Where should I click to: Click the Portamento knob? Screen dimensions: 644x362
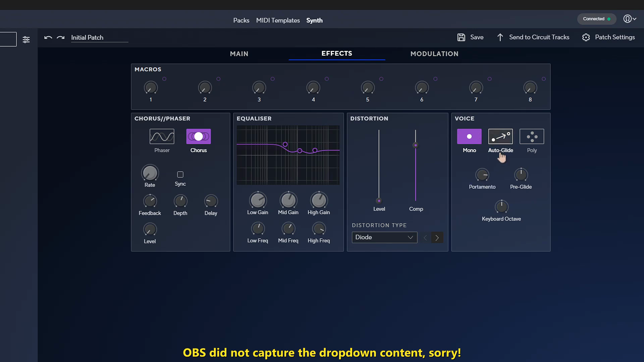482,175
